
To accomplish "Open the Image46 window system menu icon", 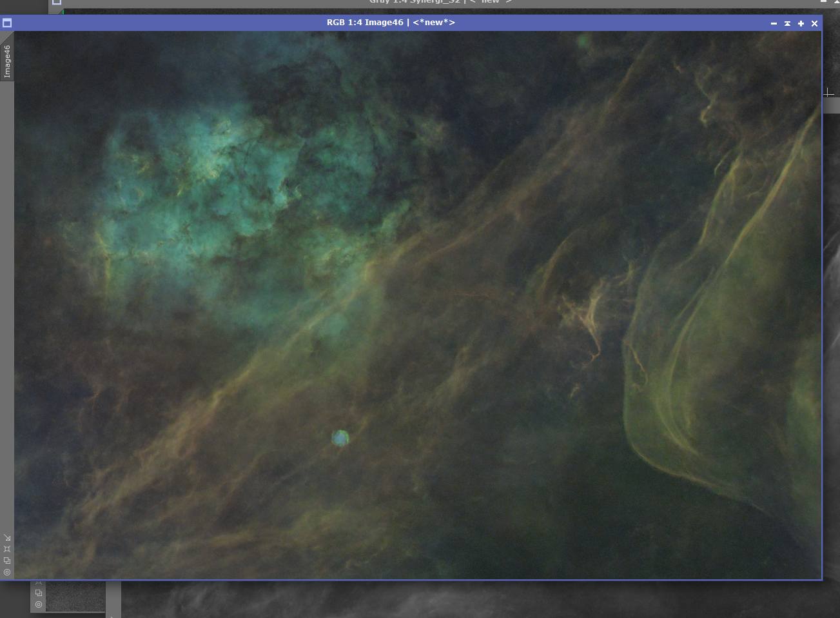I will pyautogui.click(x=7, y=23).
